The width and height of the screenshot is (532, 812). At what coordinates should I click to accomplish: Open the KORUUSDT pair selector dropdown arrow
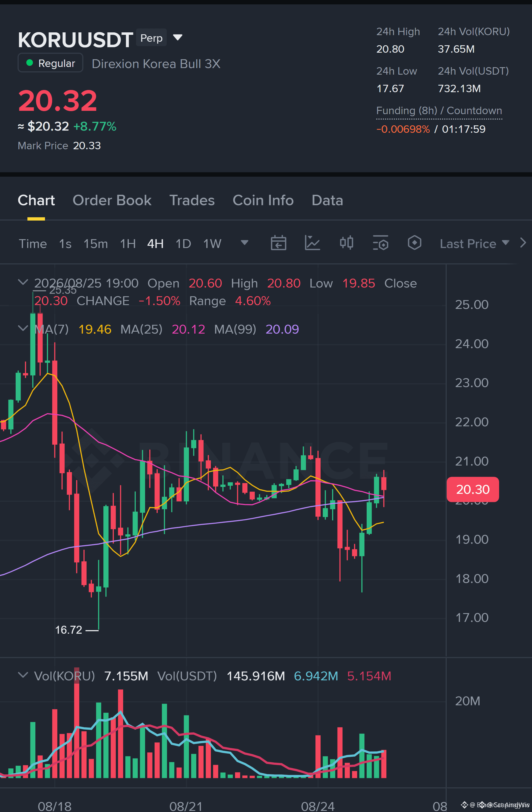pyautogui.click(x=178, y=37)
